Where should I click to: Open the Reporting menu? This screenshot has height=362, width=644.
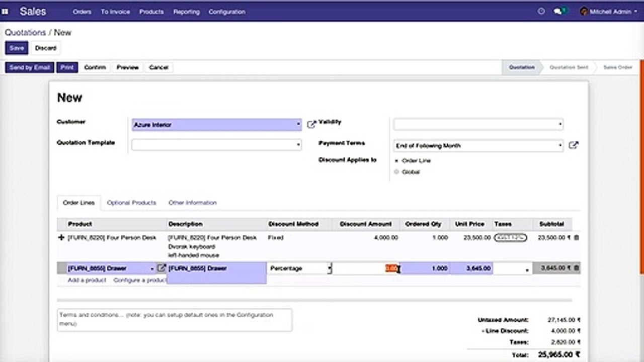click(186, 12)
